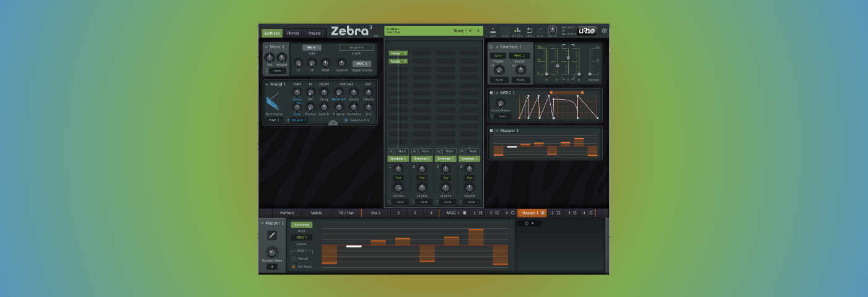Collapse the Modal 1 panel chevron

tap(266, 84)
